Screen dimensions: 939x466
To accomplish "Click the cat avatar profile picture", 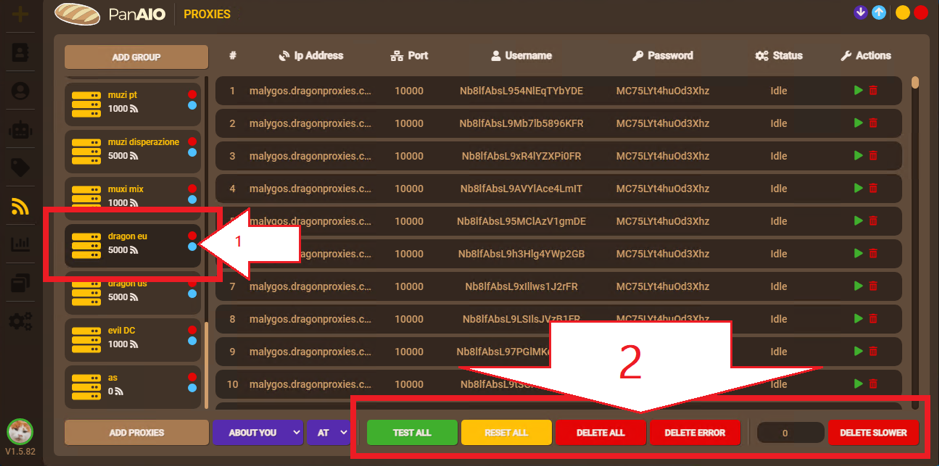I will coord(20,431).
